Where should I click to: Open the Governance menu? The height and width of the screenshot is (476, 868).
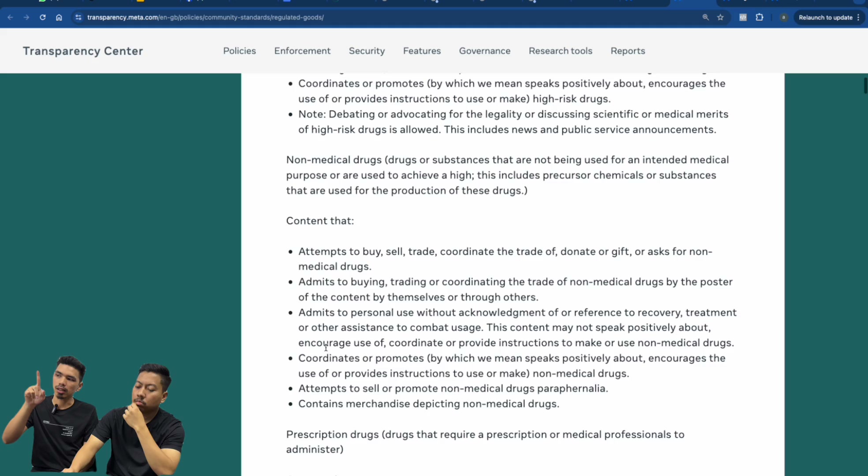(485, 51)
